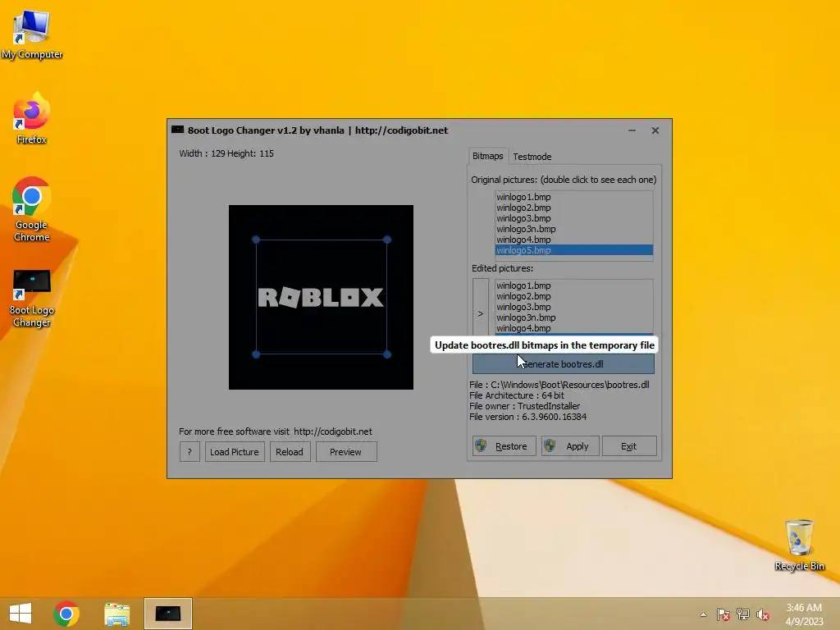Select winlogo2.bmp in original pictures
The height and width of the screenshot is (630, 840).
coord(573,208)
